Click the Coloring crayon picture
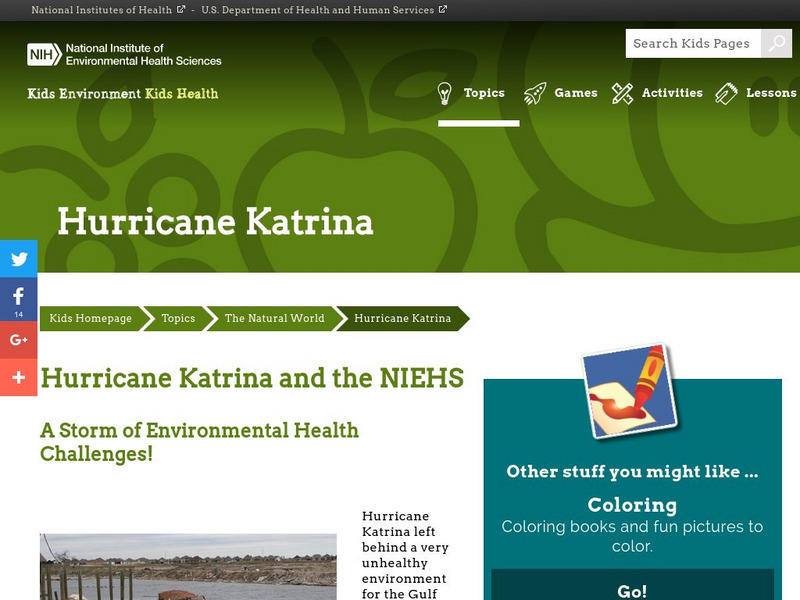Image resolution: width=800 pixels, height=600 pixels. click(x=631, y=391)
